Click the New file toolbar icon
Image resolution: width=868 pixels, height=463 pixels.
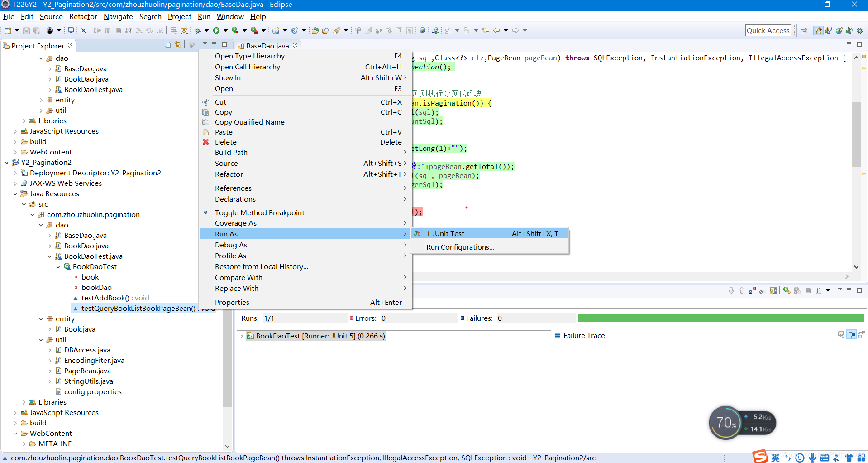coord(8,30)
